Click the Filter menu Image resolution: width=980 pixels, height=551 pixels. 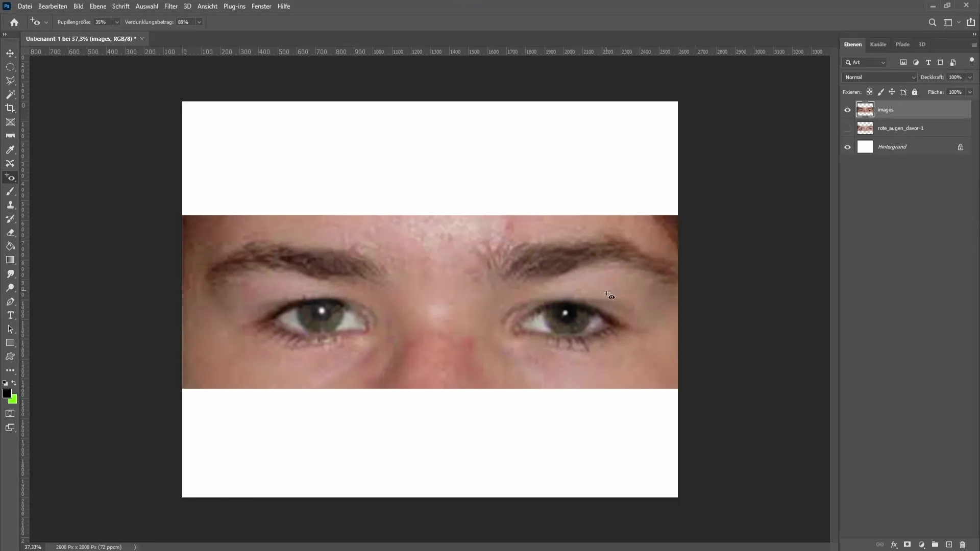(170, 6)
